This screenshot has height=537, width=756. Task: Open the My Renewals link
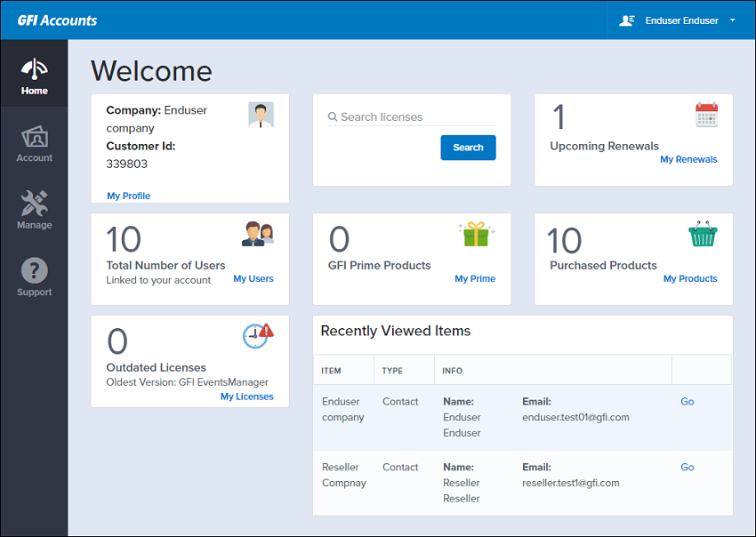688,159
